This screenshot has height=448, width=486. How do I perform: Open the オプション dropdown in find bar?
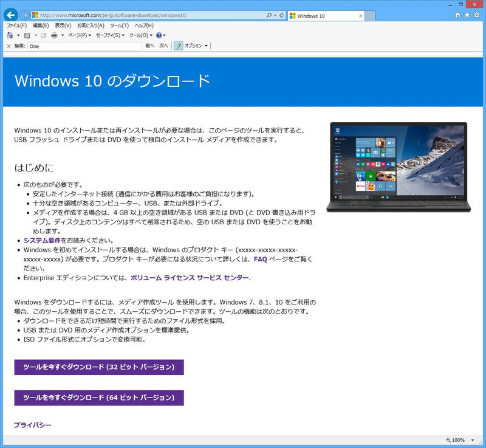coord(196,46)
